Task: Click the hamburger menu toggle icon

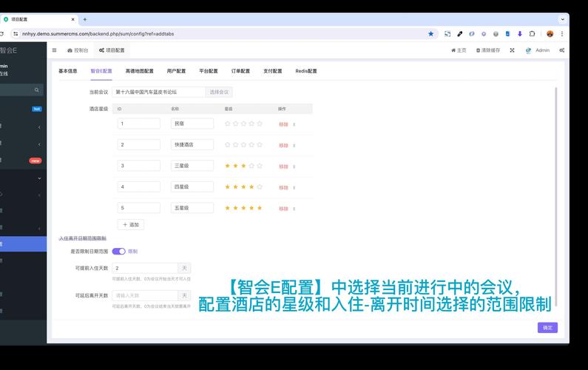Action: 54,50
